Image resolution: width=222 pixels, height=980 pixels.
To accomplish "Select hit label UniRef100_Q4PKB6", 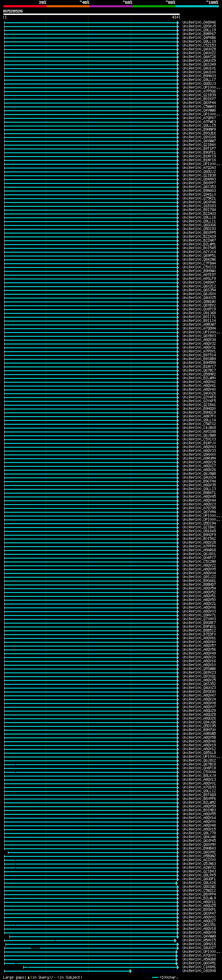I will (199, 38).
